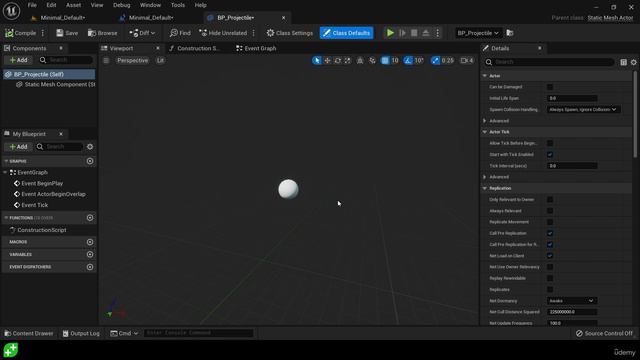
Task: Open ConstructionScript function
Action: [x=38, y=230]
